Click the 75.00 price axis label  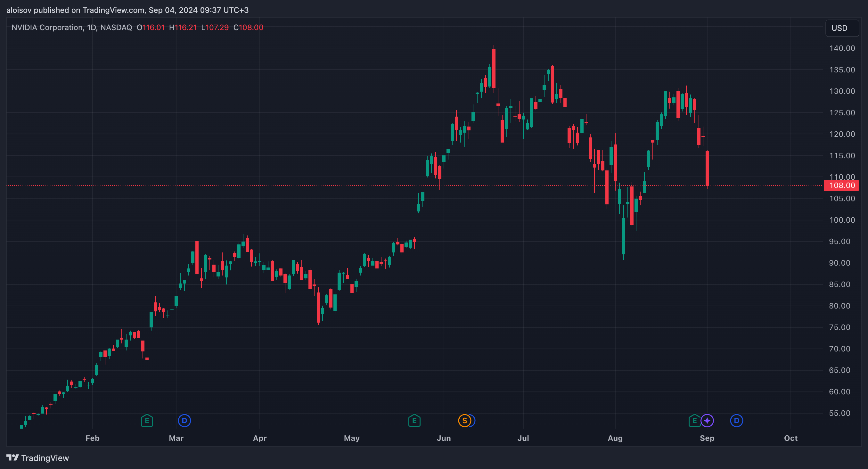point(839,327)
